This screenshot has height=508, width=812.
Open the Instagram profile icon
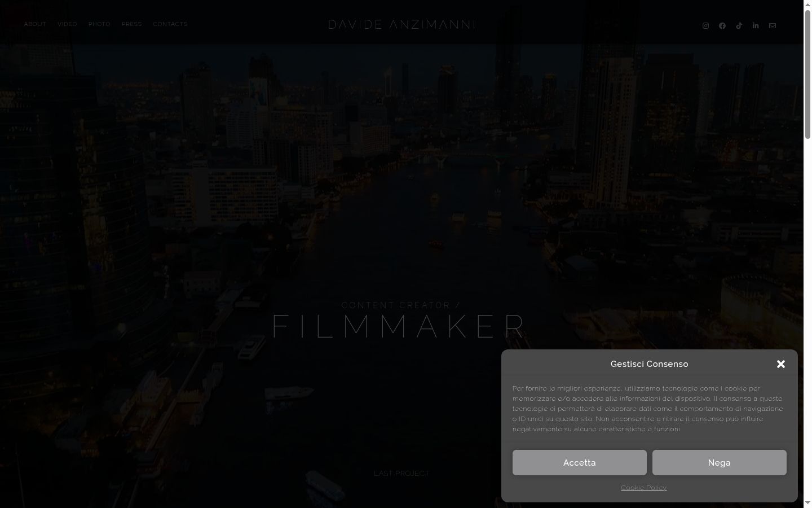pyautogui.click(x=705, y=25)
